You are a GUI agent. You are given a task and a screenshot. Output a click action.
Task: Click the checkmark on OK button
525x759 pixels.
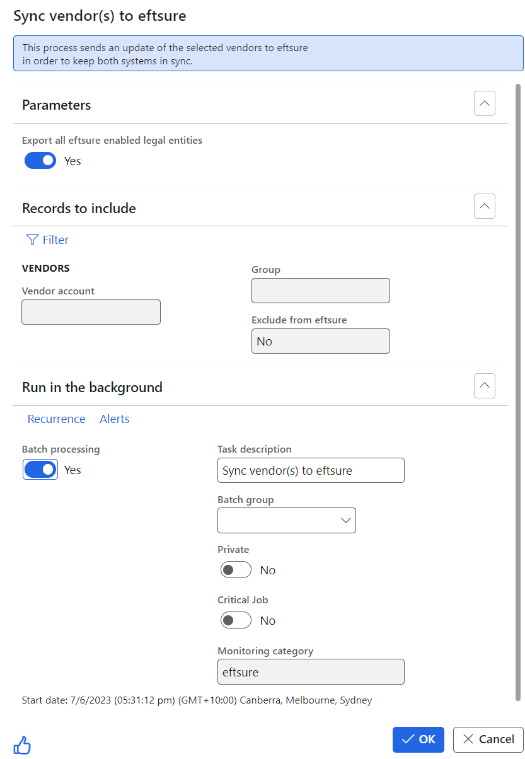pyautogui.click(x=408, y=739)
